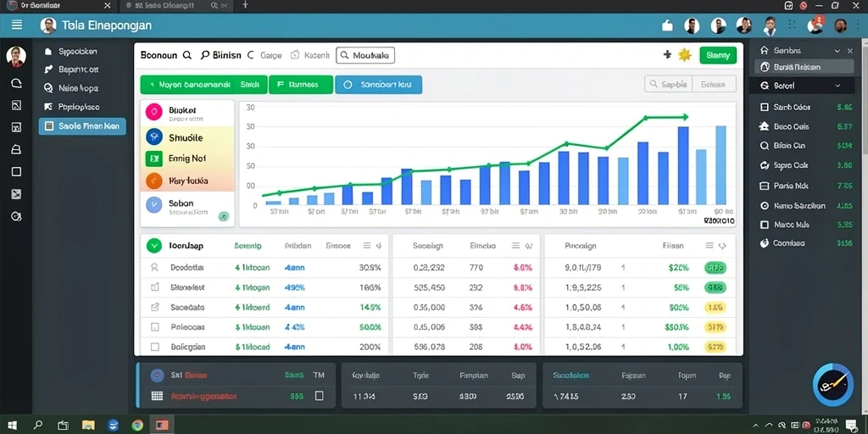The width and height of the screenshot is (868, 434).
Task: Select the pink Bluokat circle icon
Action: click(153, 111)
